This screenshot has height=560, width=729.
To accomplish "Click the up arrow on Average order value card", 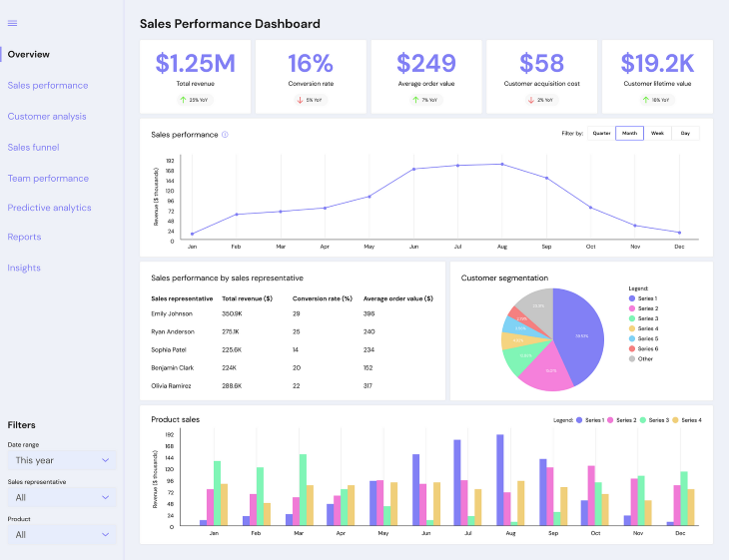I will click(415, 100).
